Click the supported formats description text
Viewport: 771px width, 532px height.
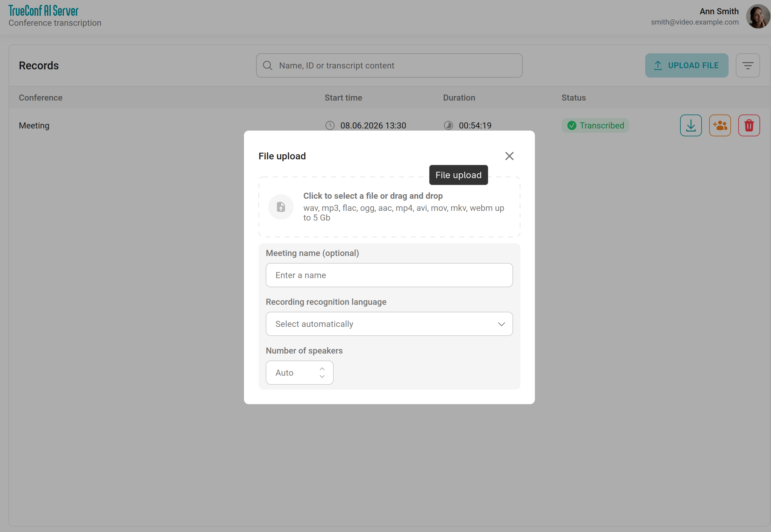403,213
